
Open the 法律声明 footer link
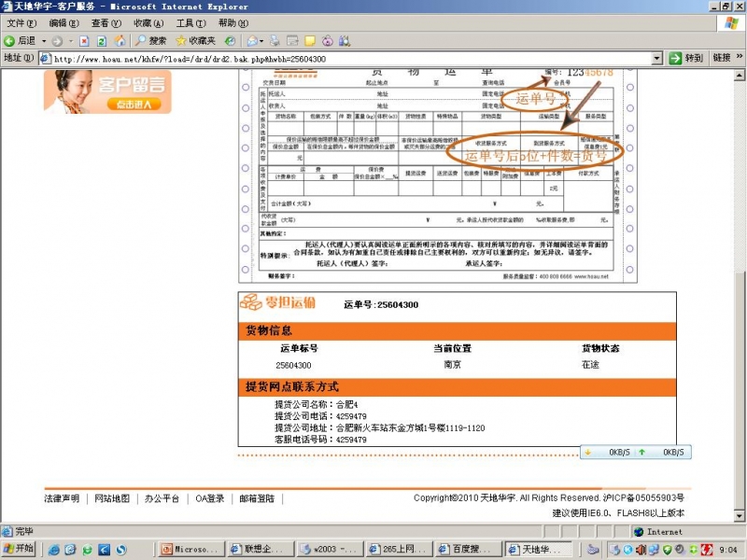click(62, 498)
